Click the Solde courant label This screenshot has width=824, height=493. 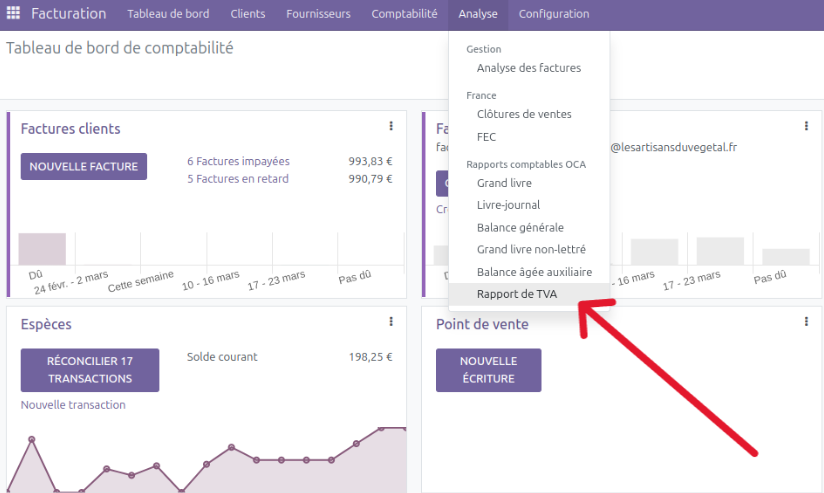click(x=222, y=357)
